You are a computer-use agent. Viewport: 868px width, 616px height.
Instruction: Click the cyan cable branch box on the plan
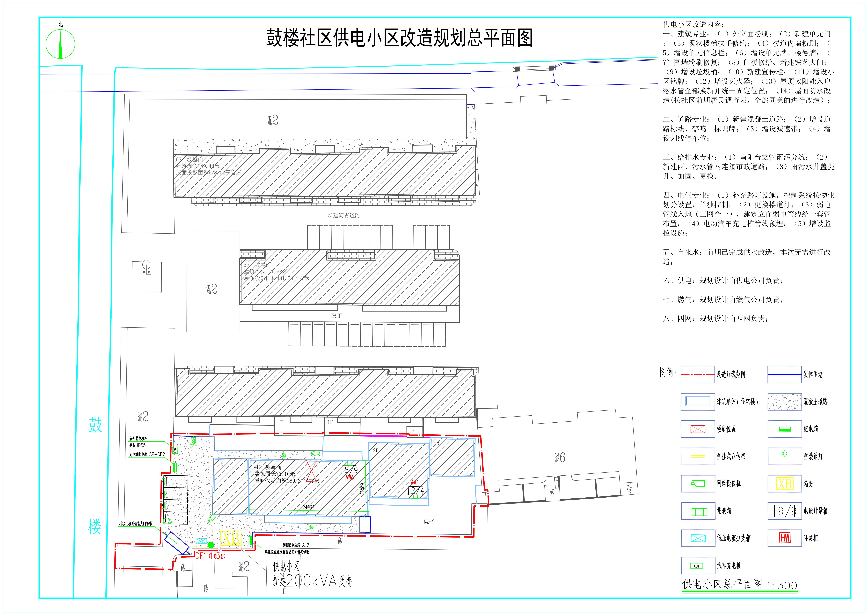201,541
